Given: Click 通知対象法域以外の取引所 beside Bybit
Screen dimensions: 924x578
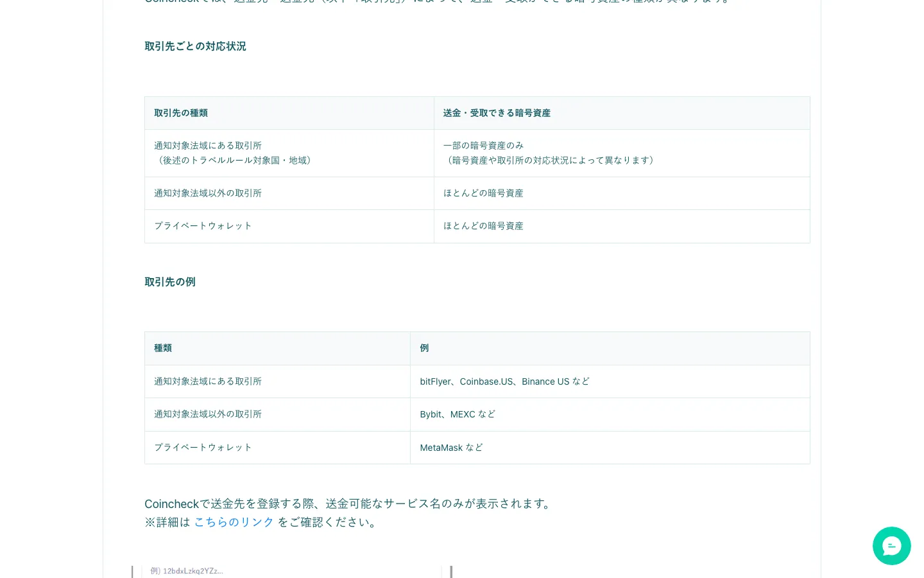Looking at the screenshot, I should pyautogui.click(x=208, y=414).
